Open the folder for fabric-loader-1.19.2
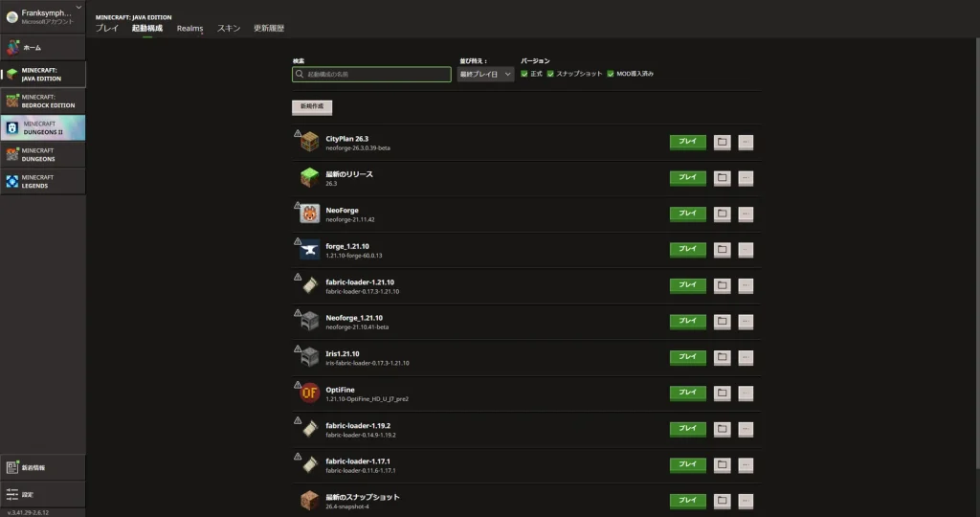The height and width of the screenshot is (517, 980). tap(722, 429)
